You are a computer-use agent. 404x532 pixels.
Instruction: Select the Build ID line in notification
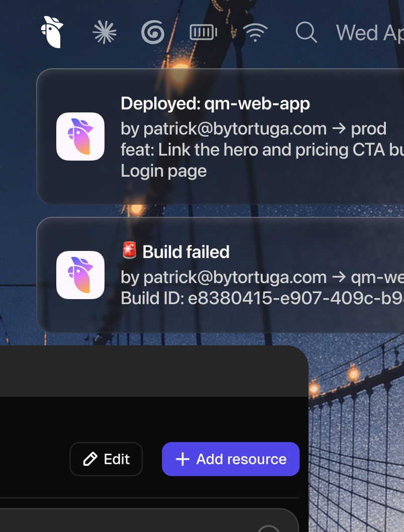click(x=261, y=298)
